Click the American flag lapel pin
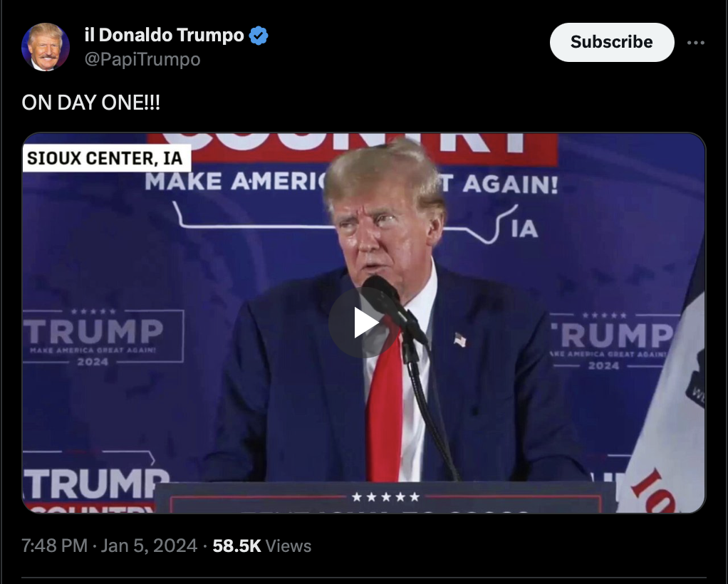This screenshot has height=584, width=728. (x=459, y=340)
